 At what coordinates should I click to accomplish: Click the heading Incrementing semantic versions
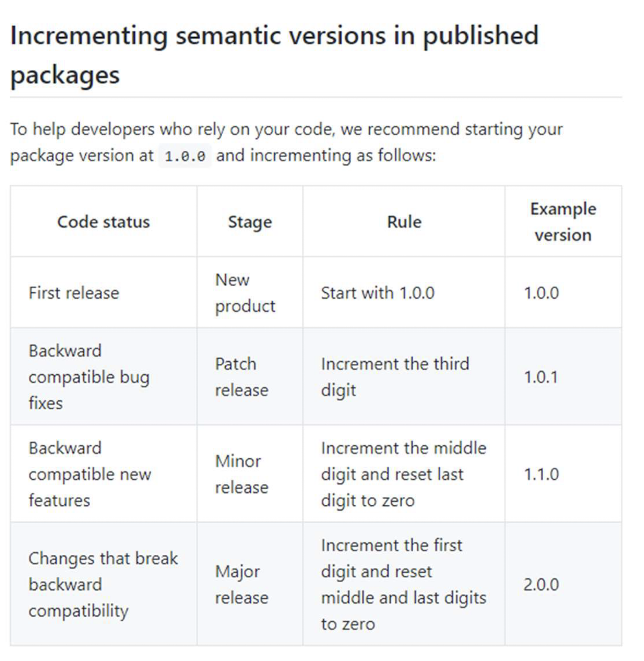[274, 55]
